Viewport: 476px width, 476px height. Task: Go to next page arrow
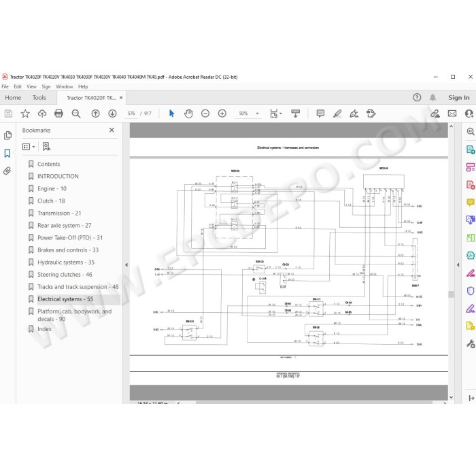112,114
